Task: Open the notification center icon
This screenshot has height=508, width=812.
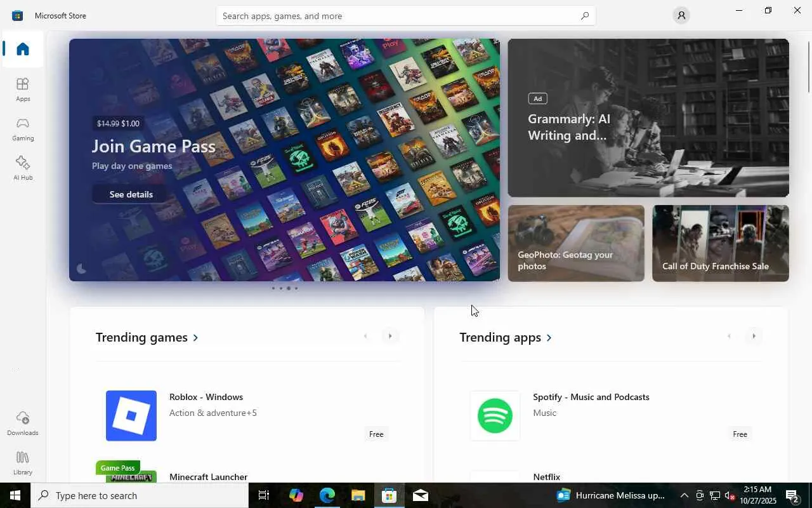Action: [792, 495]
